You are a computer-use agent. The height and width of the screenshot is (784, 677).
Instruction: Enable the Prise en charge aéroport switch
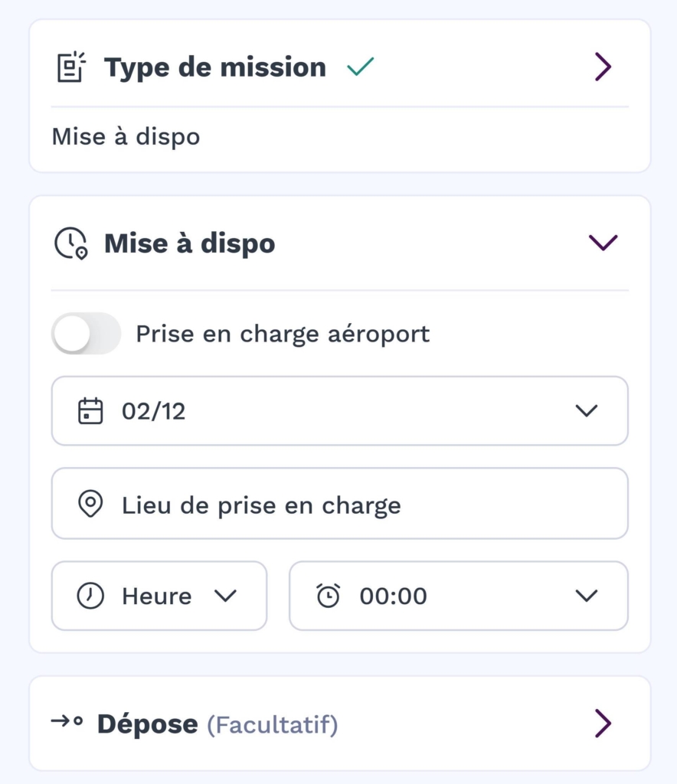click(x=86, y=334)
